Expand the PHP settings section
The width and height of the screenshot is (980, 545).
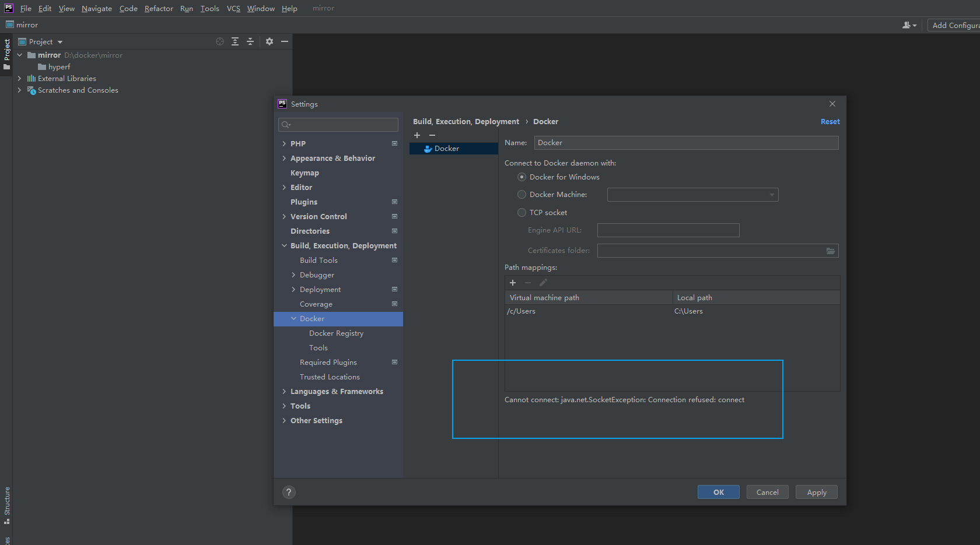[284, 143]
